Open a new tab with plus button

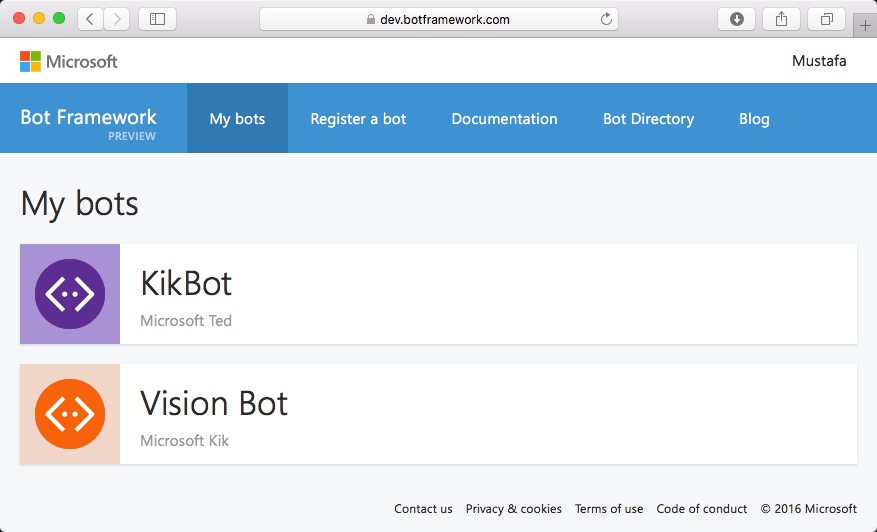[x=865, y=25]
